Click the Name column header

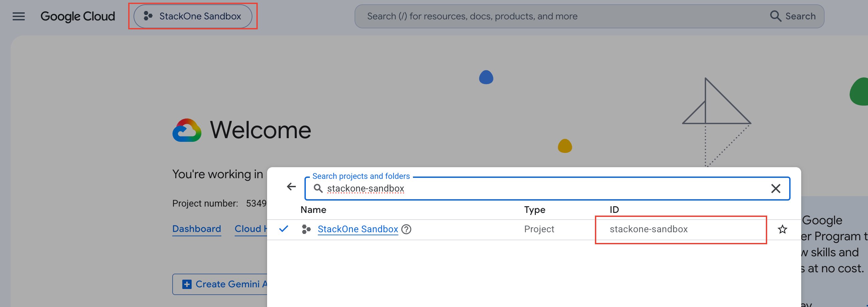pyautogui.click(x=313, y=210)
